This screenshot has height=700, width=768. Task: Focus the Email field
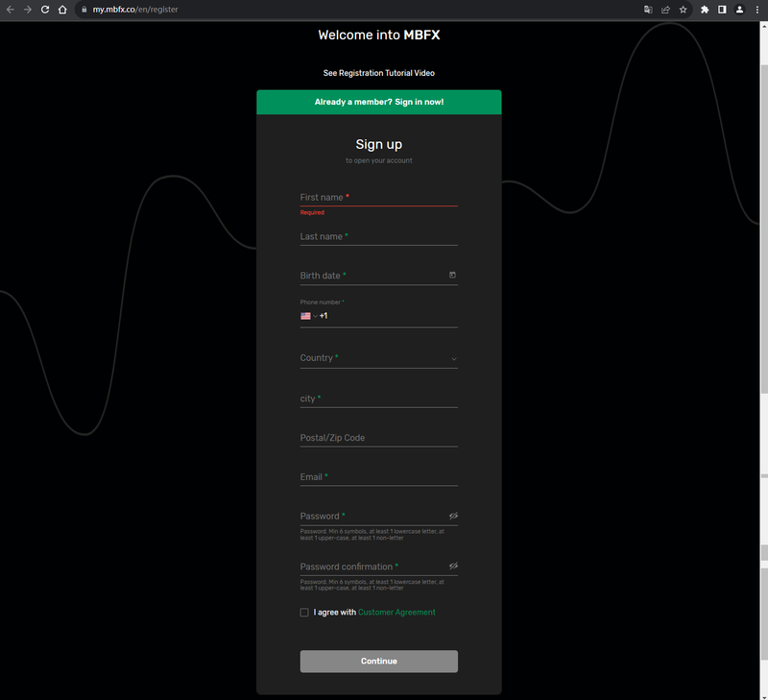[x=378, y=477]
